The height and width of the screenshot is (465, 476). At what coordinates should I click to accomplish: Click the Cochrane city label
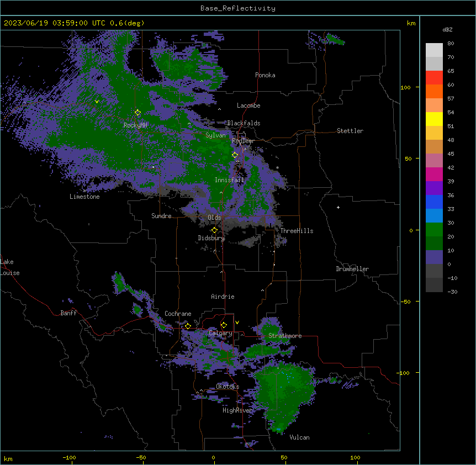(x=178, y=314)
